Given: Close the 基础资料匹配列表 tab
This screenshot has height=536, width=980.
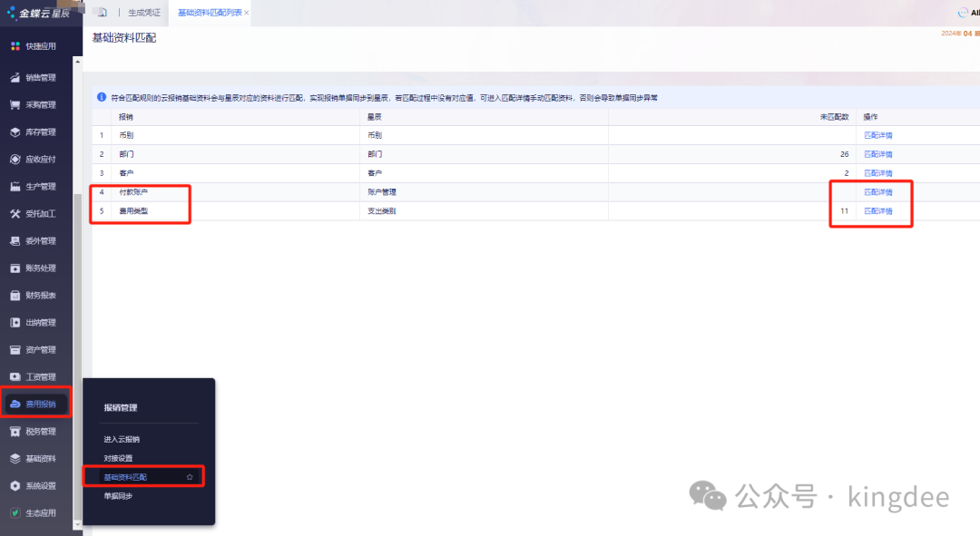Looking at the screenshot, I should click(247, 13).
